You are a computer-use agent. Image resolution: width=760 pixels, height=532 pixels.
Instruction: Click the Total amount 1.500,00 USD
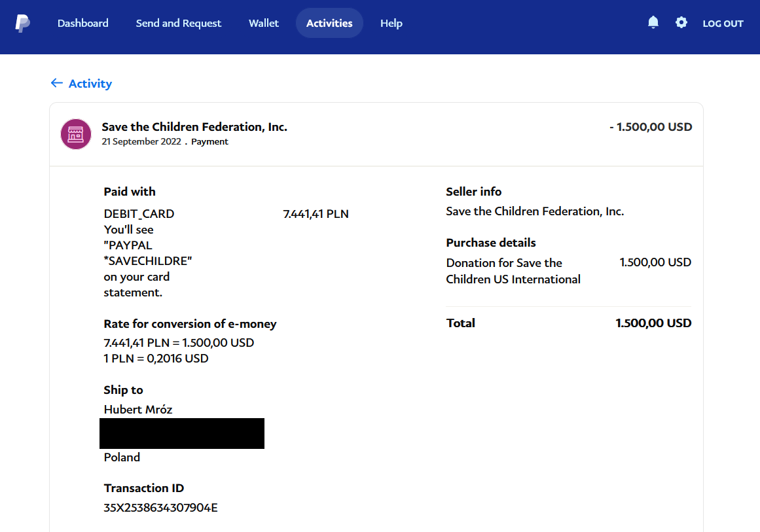click(x=653, y=323)
